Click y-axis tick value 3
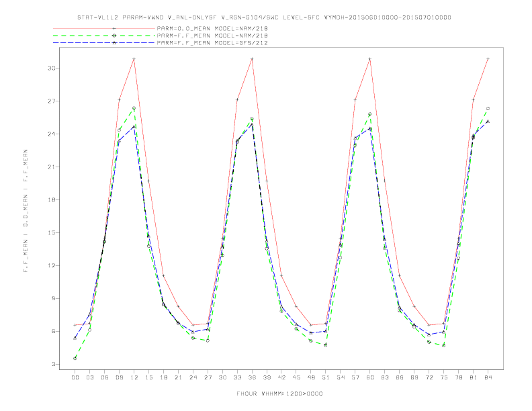 pos(53,364)
